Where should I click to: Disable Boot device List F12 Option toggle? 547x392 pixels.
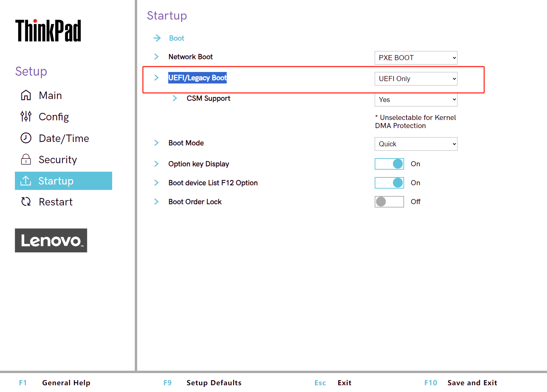point(389,183)
